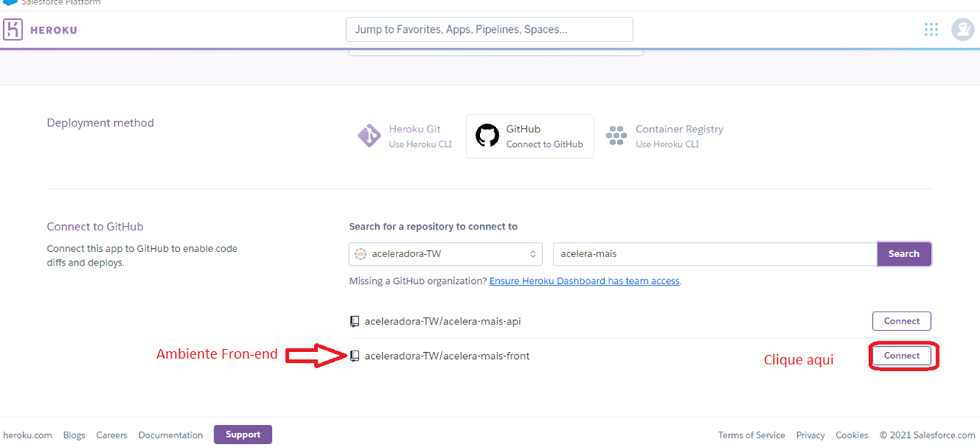The width and height of the screenshot is (980, 447).
Task: Connect the acelera-mais-front repository
Action: click(x=902, y=355)
